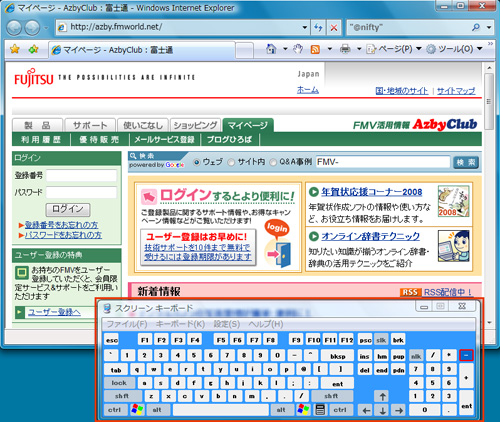Go back with the IE back arrow
Image resolution: width=500 pixels, height=422 pixels.
[14, 28]
